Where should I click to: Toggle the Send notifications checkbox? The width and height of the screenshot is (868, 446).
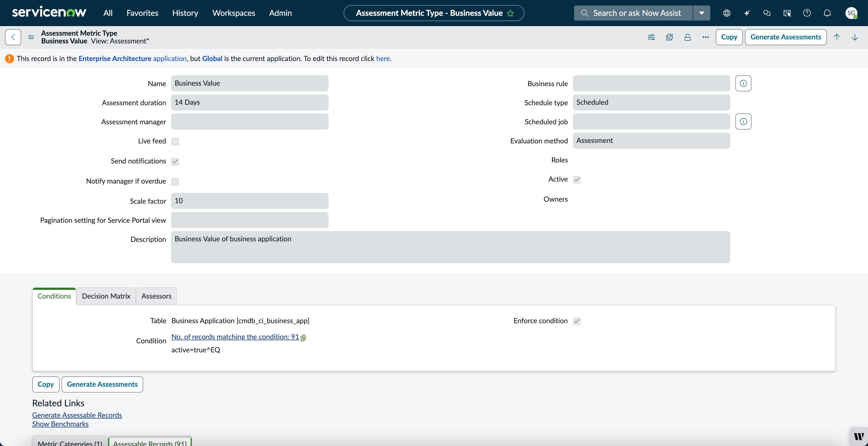[175, 161]
